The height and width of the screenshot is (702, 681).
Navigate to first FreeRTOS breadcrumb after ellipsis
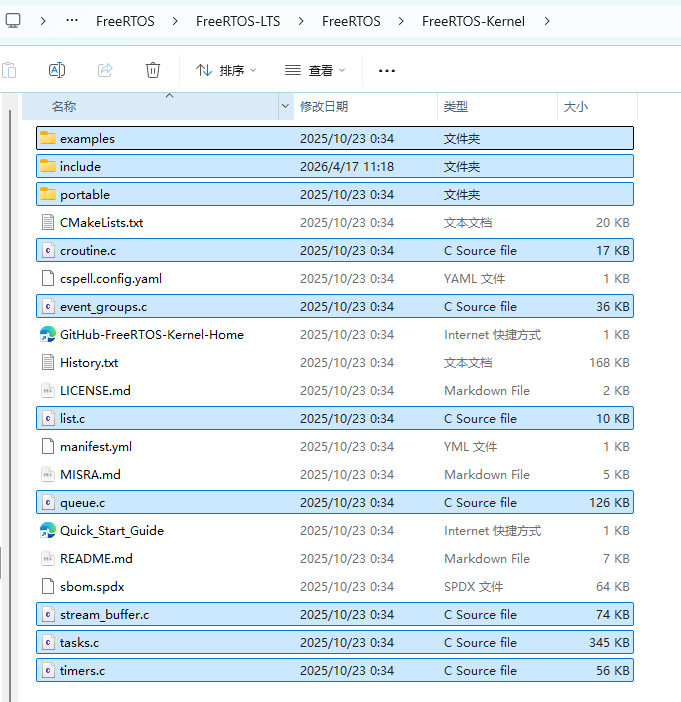coord(125,21)
